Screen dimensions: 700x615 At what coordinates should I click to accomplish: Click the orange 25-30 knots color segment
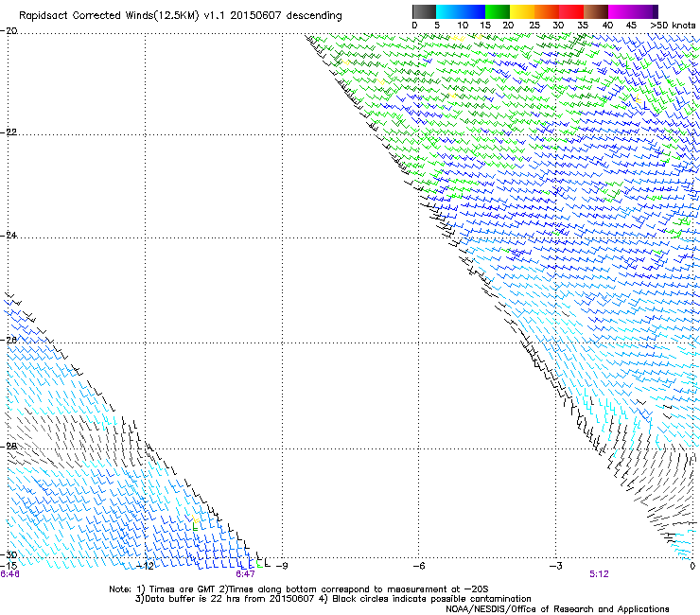pos(547,11)
